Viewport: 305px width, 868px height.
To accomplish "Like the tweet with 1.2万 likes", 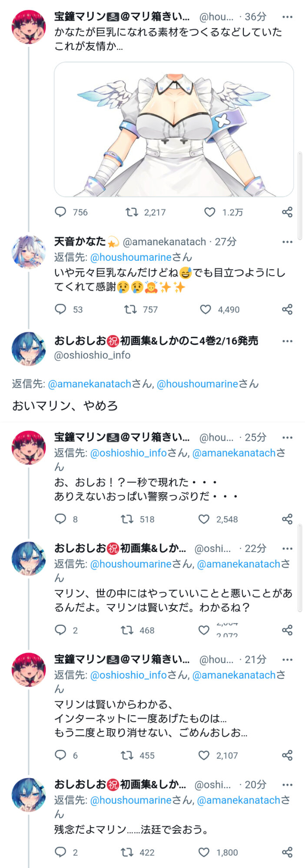I will pos(210,212).
